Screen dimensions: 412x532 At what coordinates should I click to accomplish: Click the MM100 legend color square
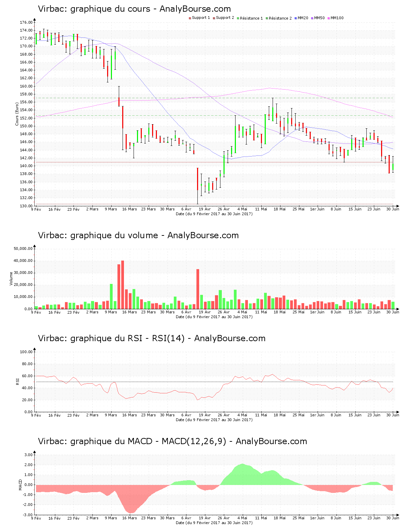point(329,18)
